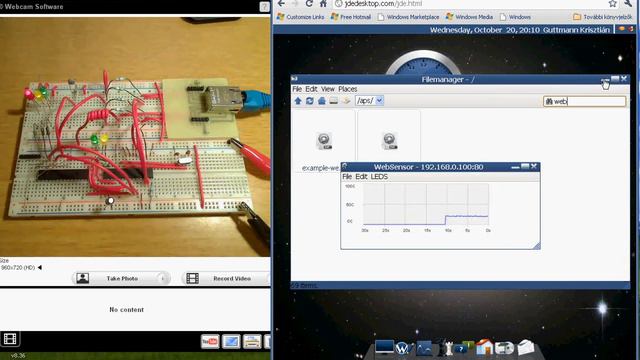Click the 69 items status bar text
Screen dimensions: 640x360
pyautogui.click(x=304, y=286)
